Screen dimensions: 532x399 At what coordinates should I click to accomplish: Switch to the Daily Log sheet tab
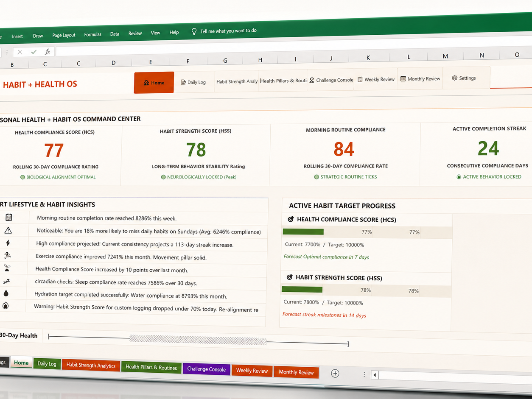click(x=47, y=364)
